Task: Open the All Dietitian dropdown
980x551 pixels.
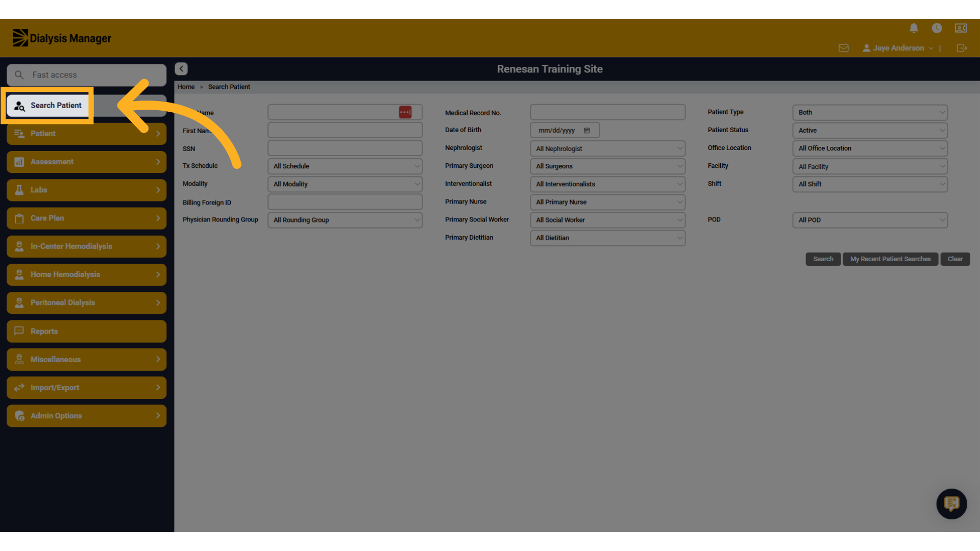Action: [607, 238]
